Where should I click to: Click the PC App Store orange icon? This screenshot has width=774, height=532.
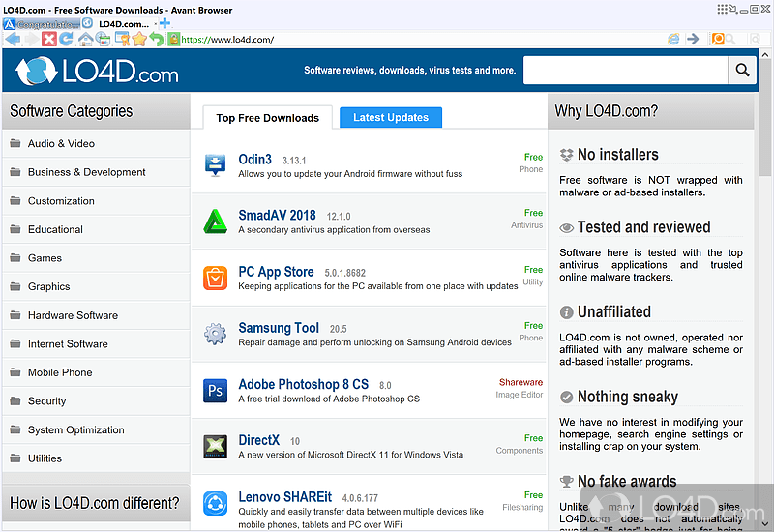point(216,278)
